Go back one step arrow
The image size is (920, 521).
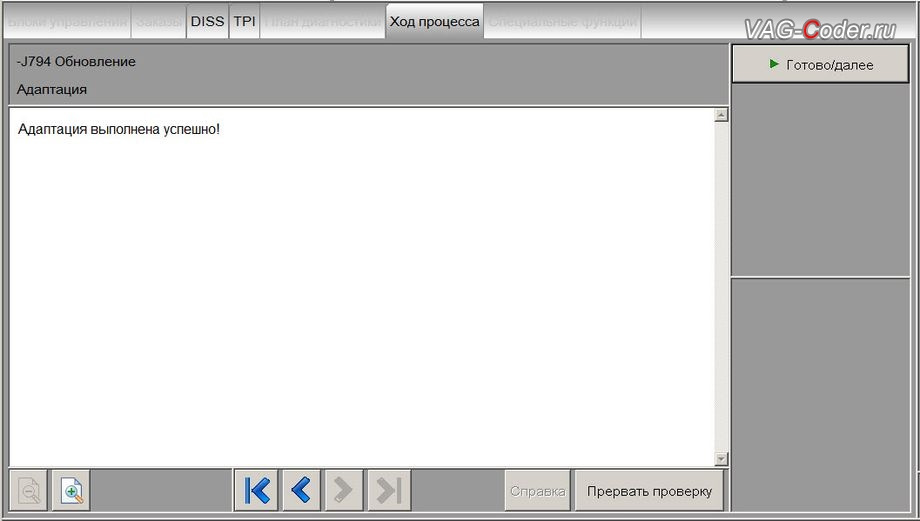(301, 490)
